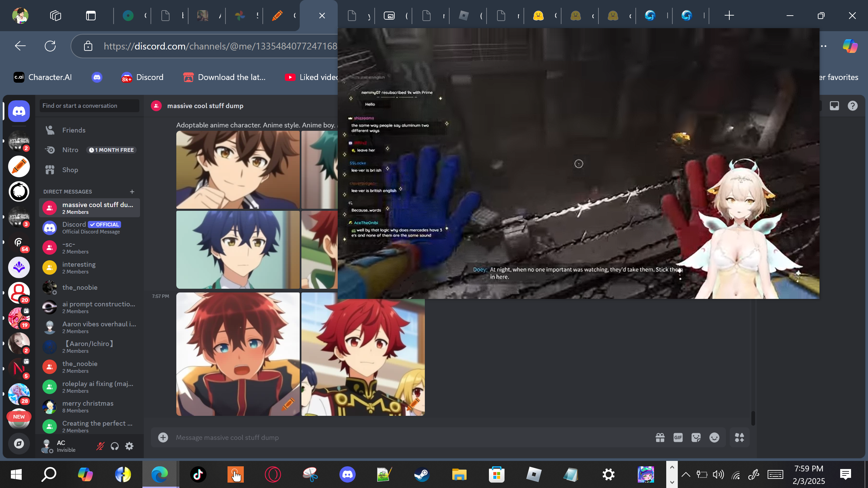View red-haired boy in black uniform image
868x488 pixels.
pyautogui.click(x=363, y=357)
